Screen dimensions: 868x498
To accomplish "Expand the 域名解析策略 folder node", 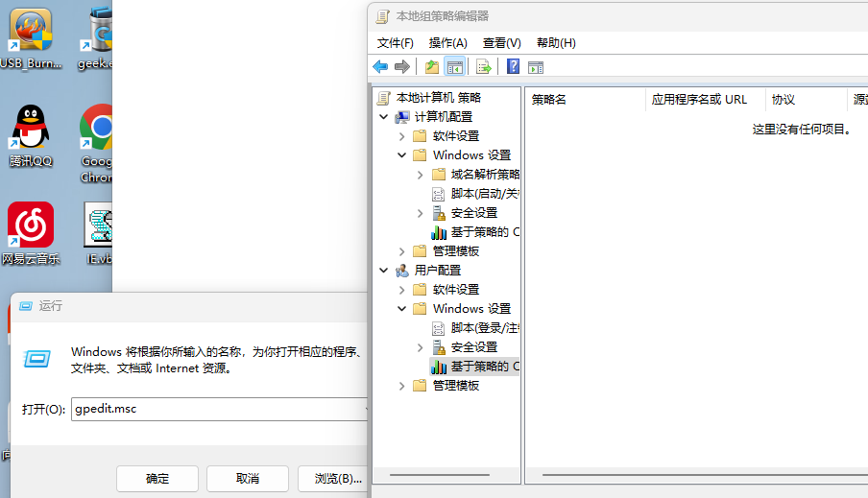I will pos(421,175).
